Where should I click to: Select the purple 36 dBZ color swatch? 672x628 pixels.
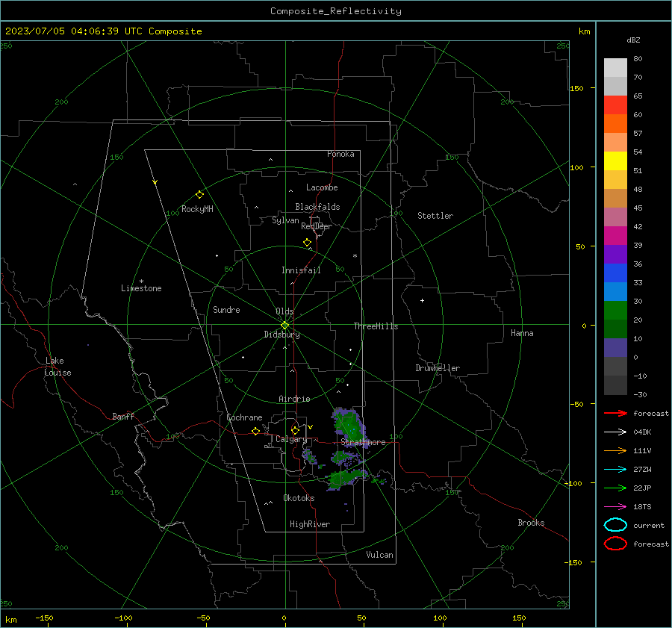[615, 254]
